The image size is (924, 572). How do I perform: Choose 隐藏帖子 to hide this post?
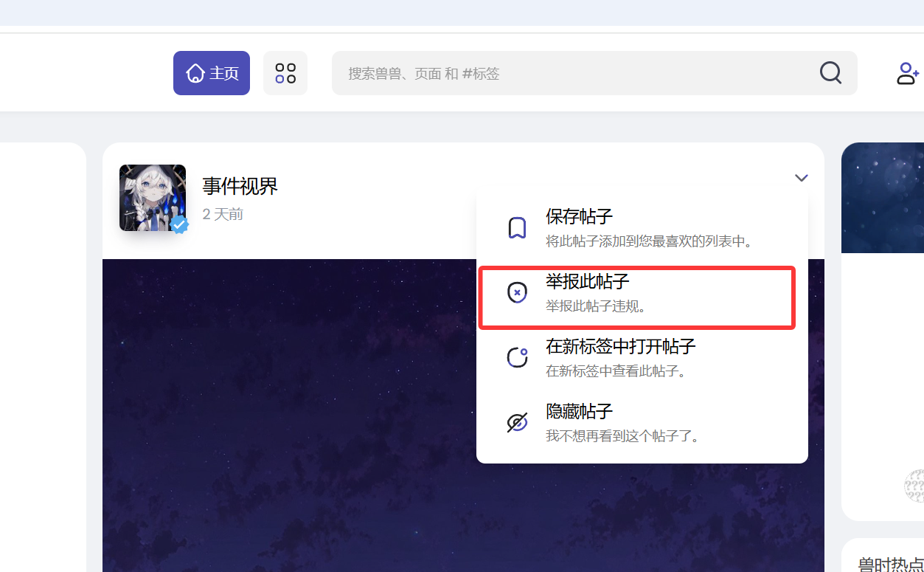(x=579, y=411)
